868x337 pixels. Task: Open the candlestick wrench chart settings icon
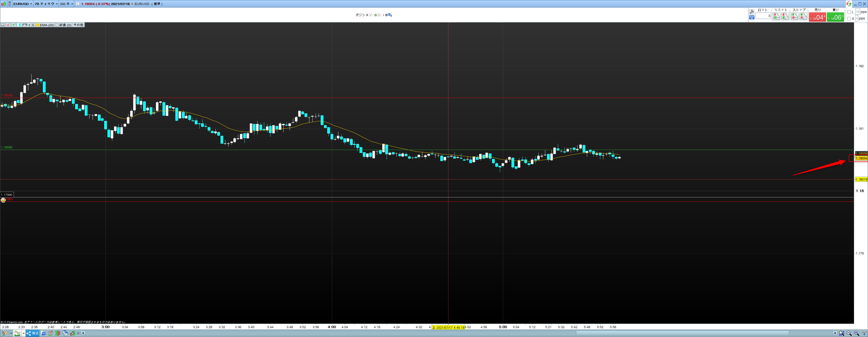click(72, 333)
